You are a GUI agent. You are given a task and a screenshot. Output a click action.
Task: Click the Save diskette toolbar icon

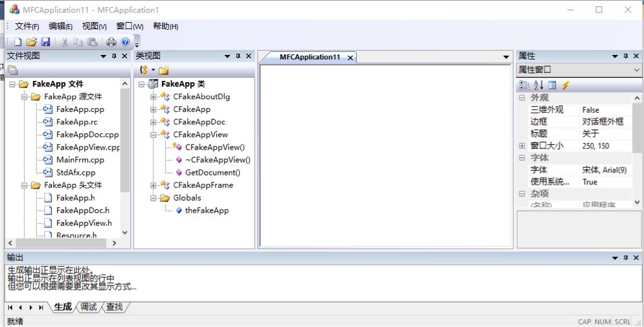(45, 42)
